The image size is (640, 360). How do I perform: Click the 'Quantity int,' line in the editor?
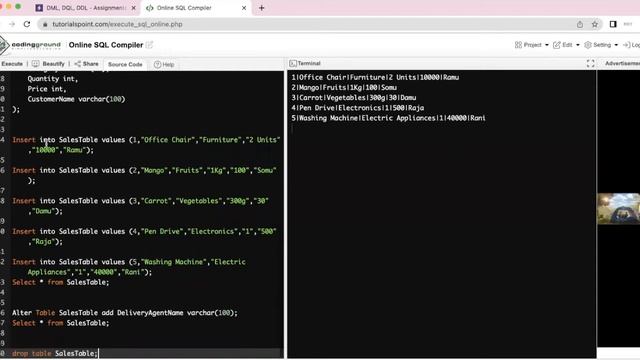pos(53,79)
